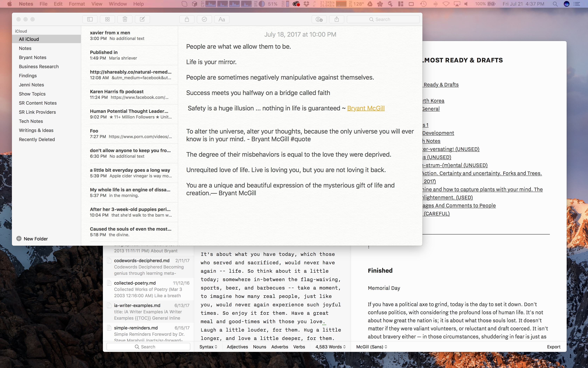
Task: Select the Bryant Notes folder
Action: click(46, 57)
